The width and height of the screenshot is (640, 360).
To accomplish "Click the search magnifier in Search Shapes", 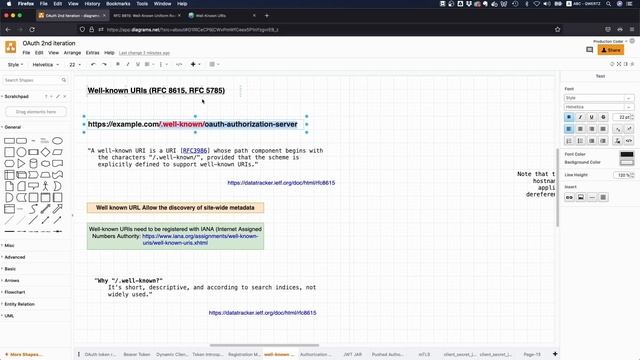I will [x=64, y=80].
